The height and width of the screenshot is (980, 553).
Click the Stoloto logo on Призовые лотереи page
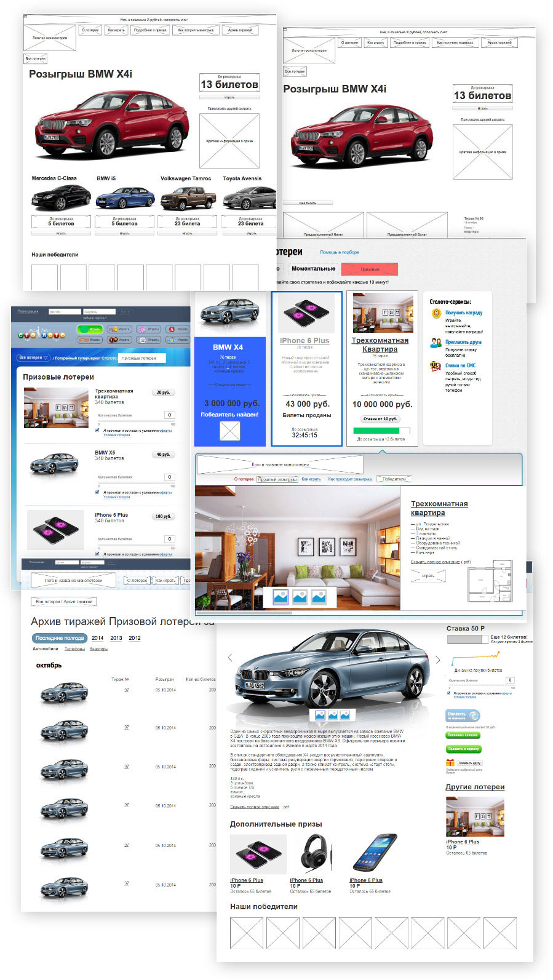tap(41, 334)
